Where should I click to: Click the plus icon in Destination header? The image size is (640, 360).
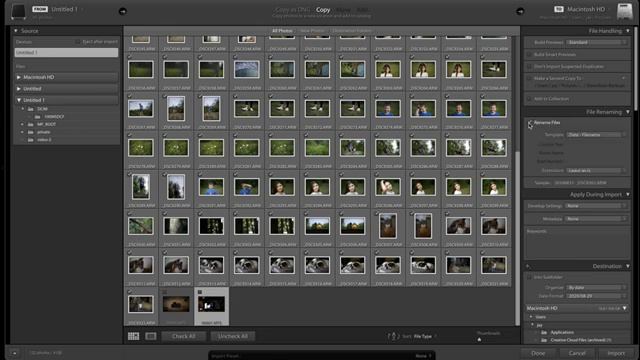pos(528,266)
